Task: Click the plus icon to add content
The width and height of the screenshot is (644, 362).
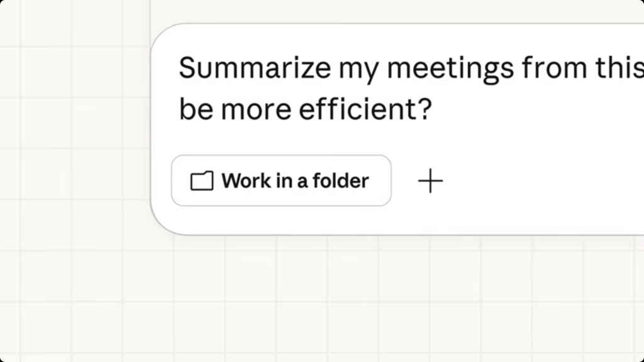Action: pyautogui.click(x=431, y=181)
